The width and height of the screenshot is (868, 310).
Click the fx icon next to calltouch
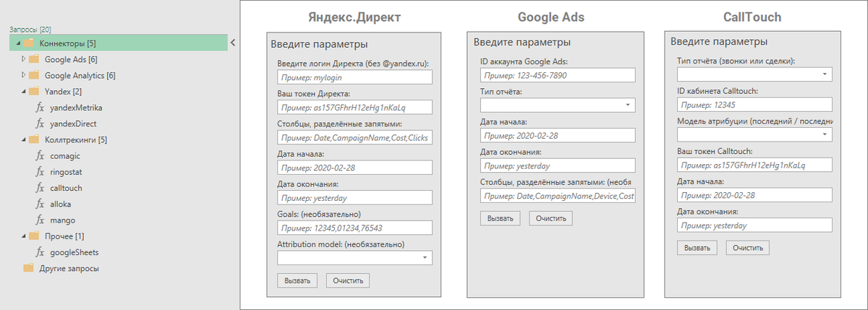[x=40, y=188]
